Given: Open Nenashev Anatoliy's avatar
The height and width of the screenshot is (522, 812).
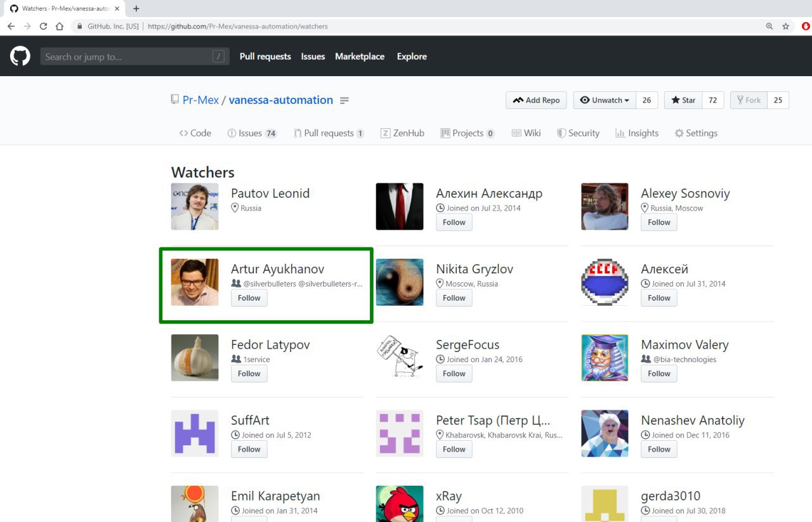Looking at the screenshot, I should tap(605, 433).
